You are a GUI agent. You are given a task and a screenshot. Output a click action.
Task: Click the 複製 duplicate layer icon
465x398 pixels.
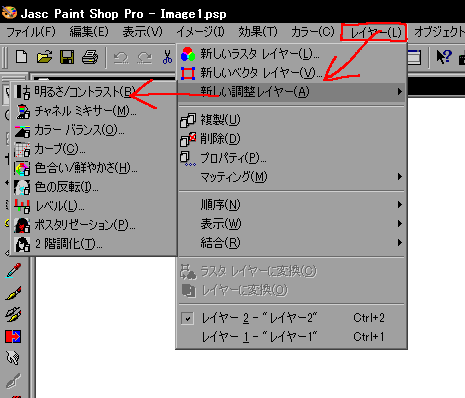pyautogui.click(x=188, y=120)
